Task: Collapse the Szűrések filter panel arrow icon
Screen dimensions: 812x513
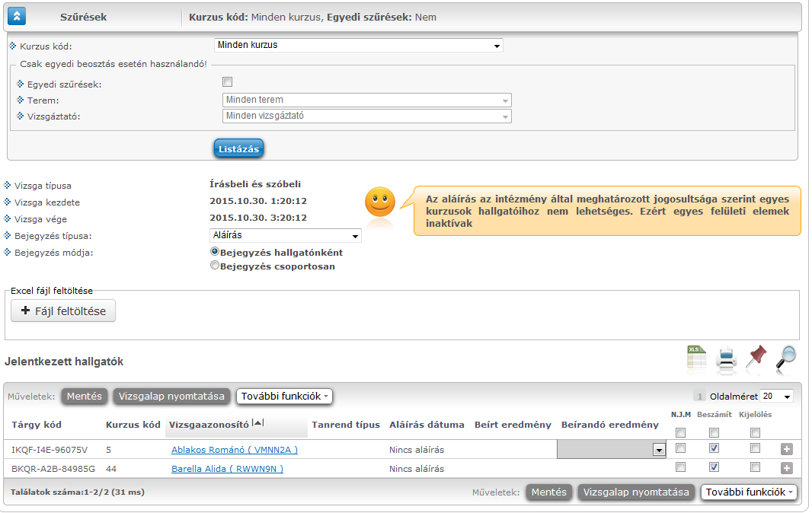Action: (17, 17)
